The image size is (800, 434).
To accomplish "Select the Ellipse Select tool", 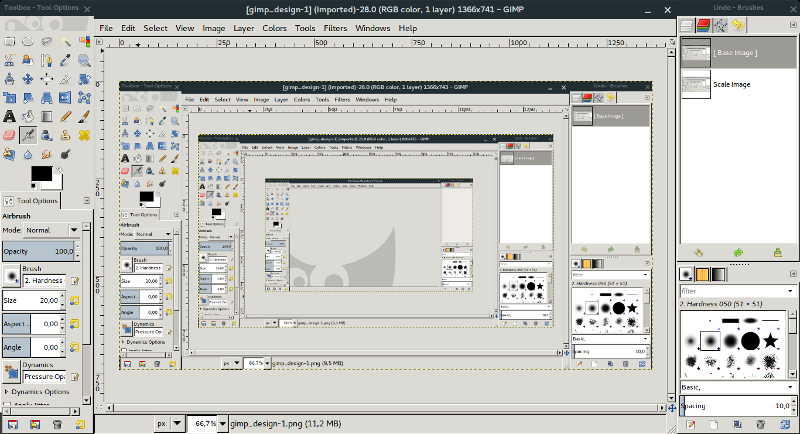I will pyautogui.click(x=28, y=42).
